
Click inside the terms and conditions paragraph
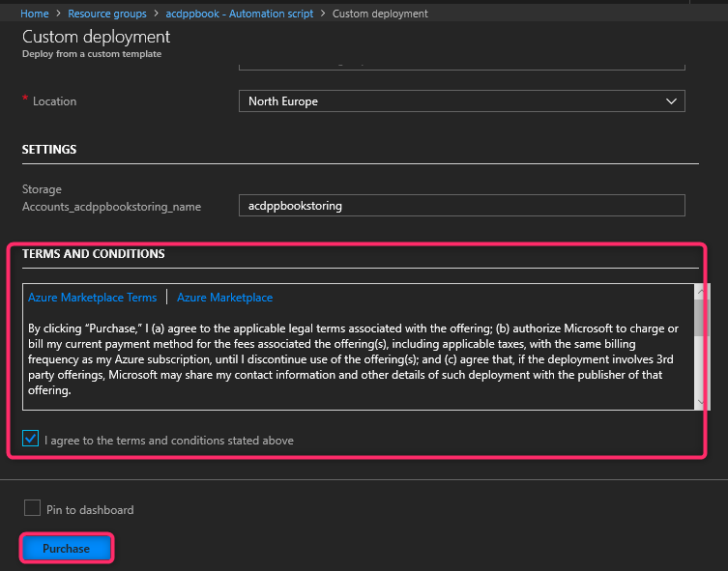pos(353,359)
